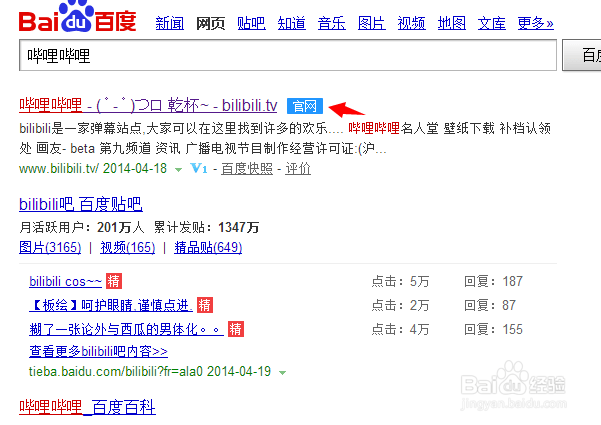Open the 文库 tab
This screenshot has width=601, height=425.
tap(491, 23)
